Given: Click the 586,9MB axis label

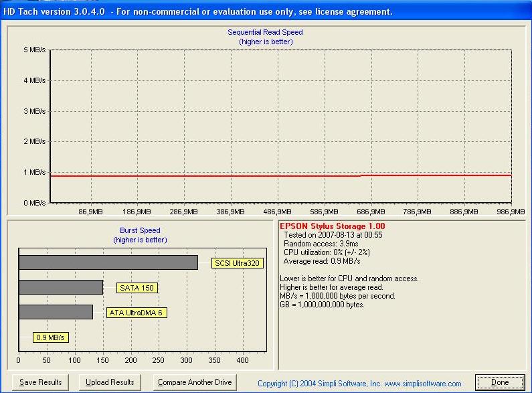Looking at the screenshot, I should 324,212.
